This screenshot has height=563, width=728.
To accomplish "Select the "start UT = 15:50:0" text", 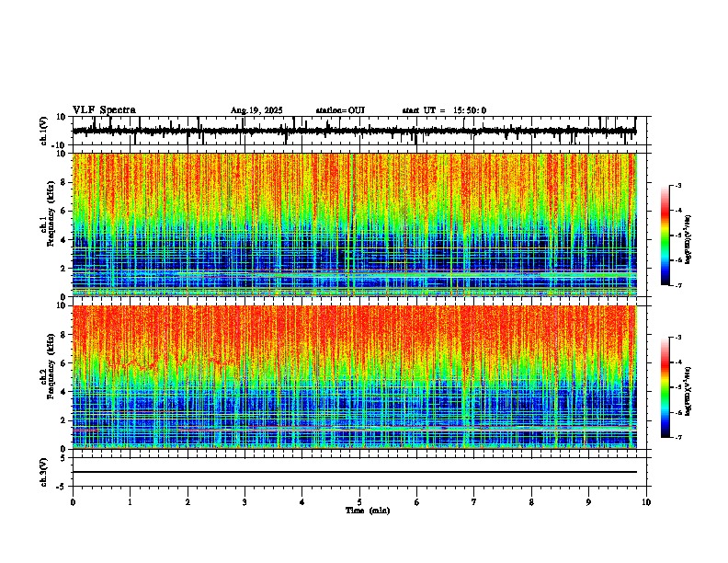I will point(444,110).
